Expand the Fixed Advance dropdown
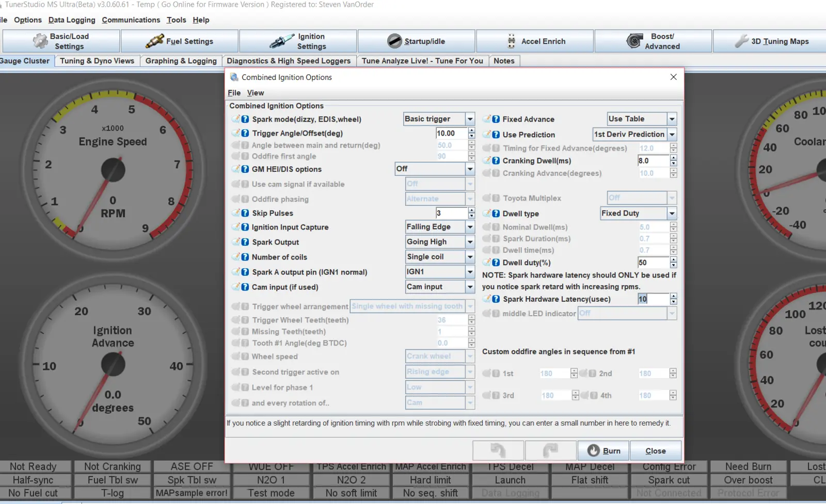Image resolution: width=826 pixels, height=504 pixels. pyautogui.click(x=672, y=119)
